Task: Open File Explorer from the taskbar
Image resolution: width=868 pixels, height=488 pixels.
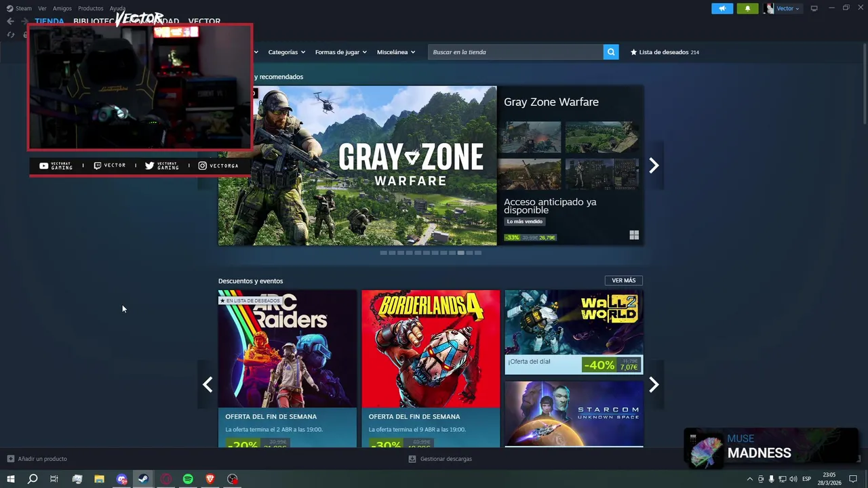Action: coord(99,479)
